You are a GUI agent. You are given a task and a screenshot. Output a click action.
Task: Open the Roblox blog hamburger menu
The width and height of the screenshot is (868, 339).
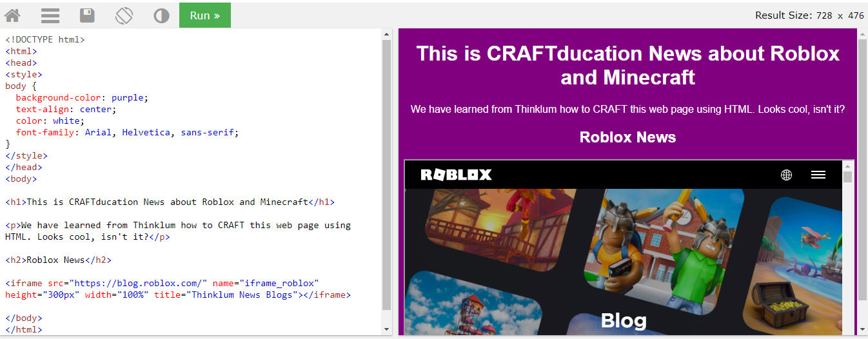[818, 175]
